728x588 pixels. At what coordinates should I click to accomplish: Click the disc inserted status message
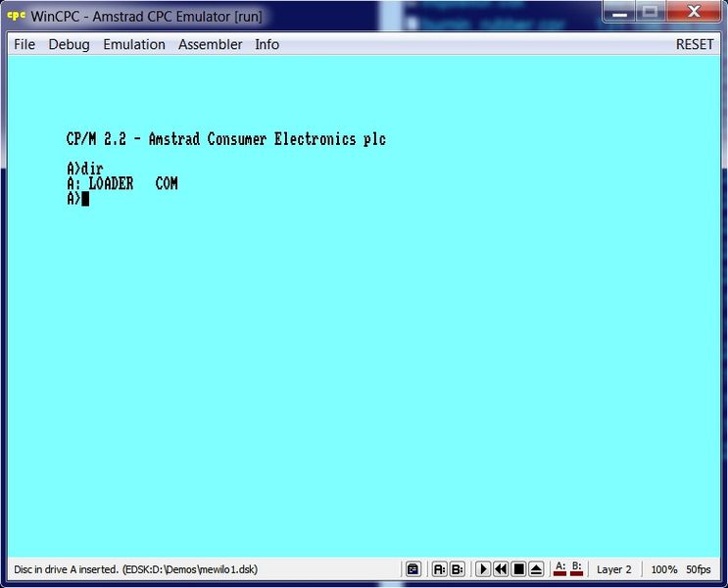135,569
